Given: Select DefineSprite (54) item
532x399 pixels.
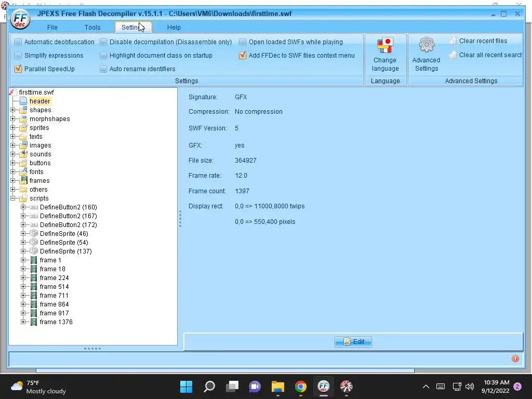Looking at the screenshot, I should click(x=64, y=242).
